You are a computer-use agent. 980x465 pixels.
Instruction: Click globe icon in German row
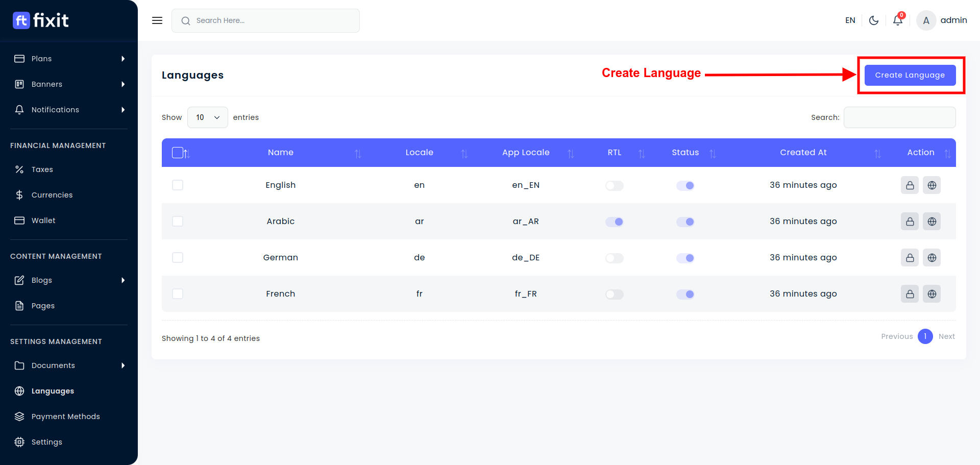[932, 258]
